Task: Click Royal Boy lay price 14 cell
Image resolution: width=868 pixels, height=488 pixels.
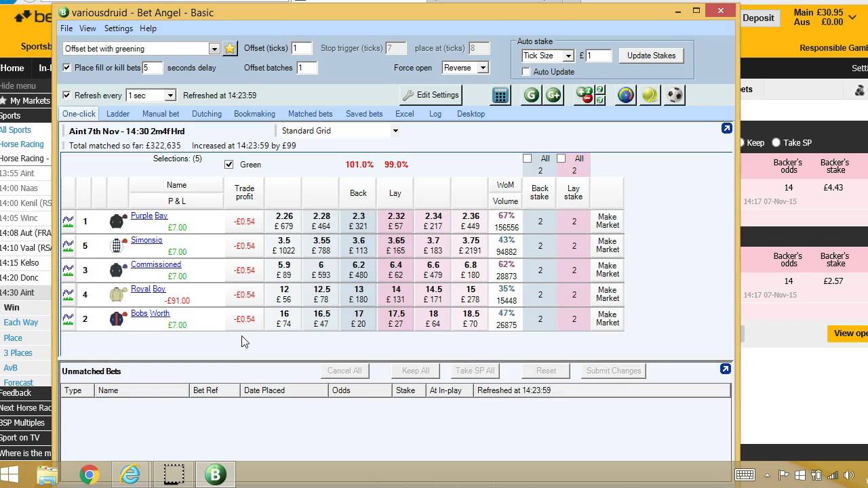Action: coord(396,294)
